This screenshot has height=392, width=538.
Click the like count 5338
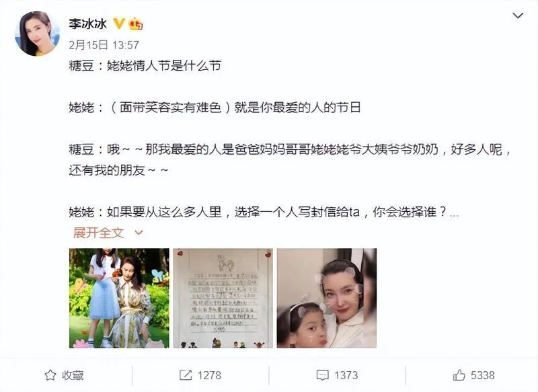[x=483, y=375]
